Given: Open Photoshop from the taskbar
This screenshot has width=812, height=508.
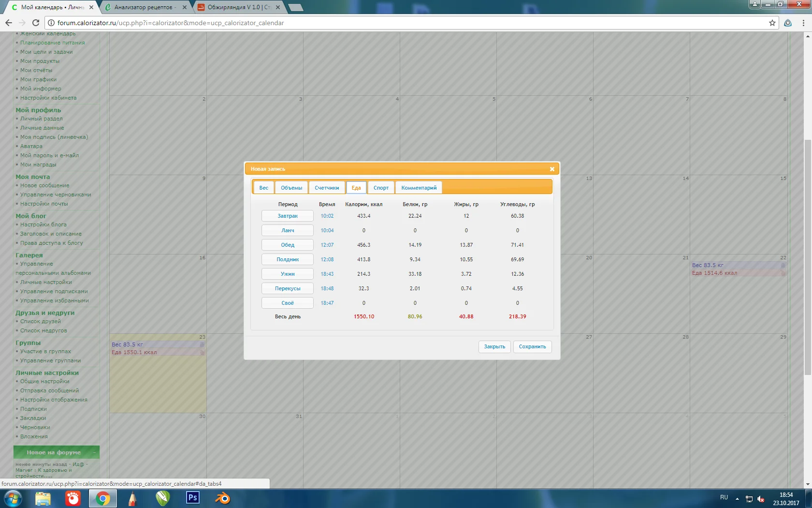Looking at the screenshot, I should (193, 498).
